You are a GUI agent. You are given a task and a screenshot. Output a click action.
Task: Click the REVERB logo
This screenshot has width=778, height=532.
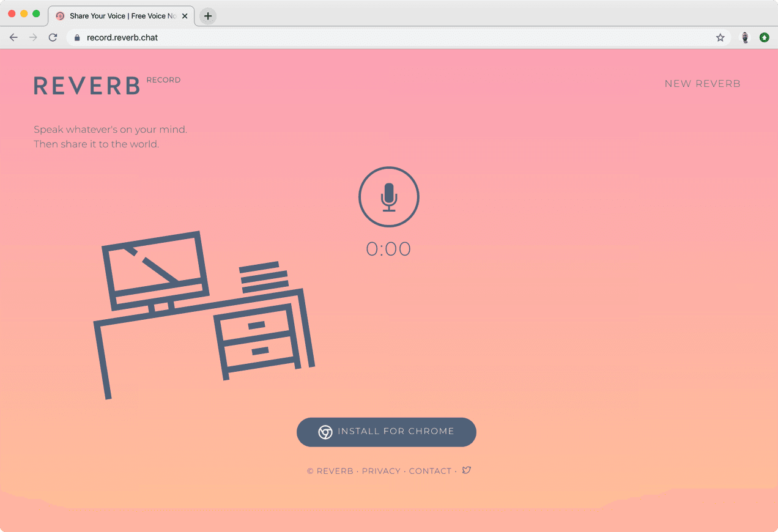click(87, 86)
